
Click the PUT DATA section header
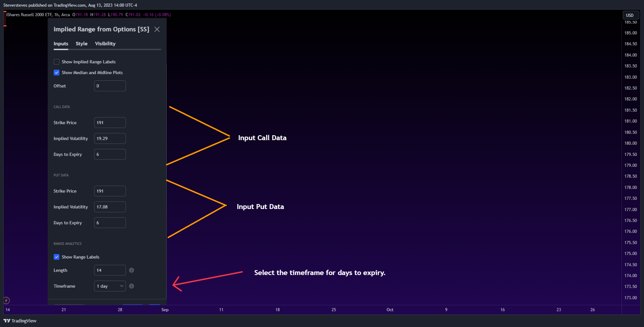pos(61,175)
